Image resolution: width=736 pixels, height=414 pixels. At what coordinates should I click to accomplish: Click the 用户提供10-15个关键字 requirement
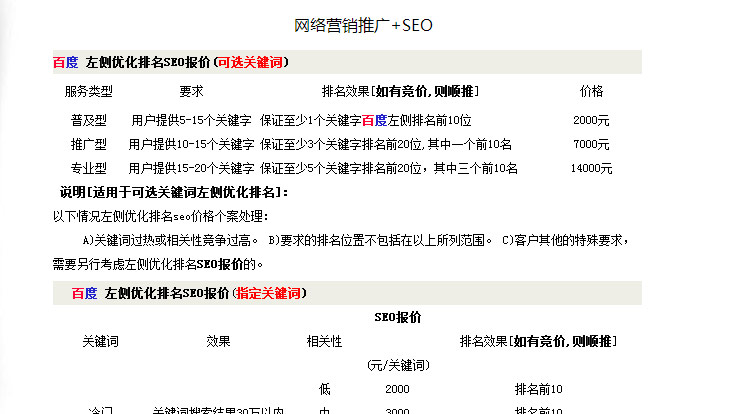(191, 145)
